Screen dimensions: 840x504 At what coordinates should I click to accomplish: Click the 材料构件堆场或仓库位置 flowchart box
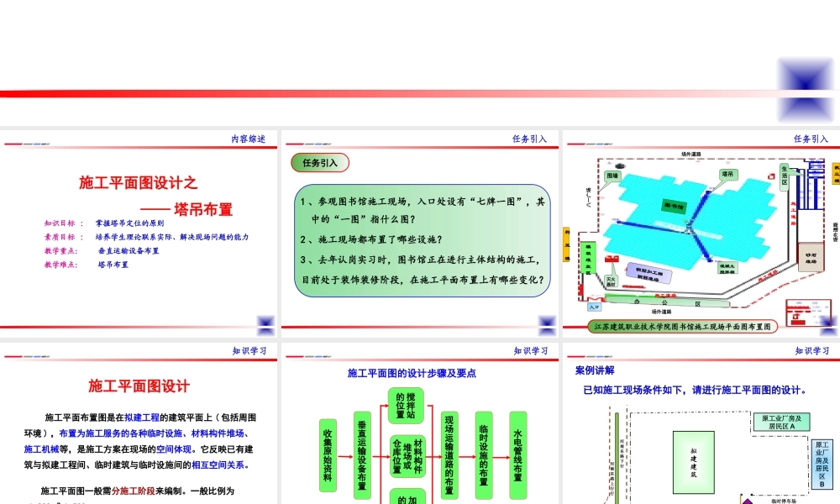tap(407, 456)
